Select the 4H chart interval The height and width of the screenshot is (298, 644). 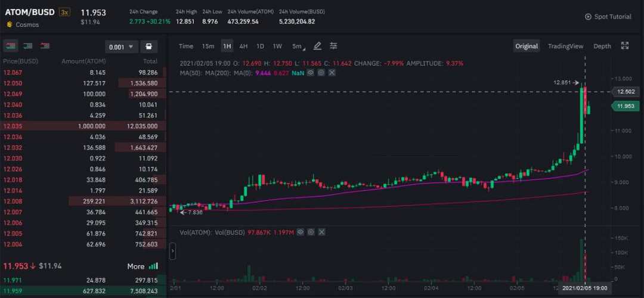click(243, 46)
